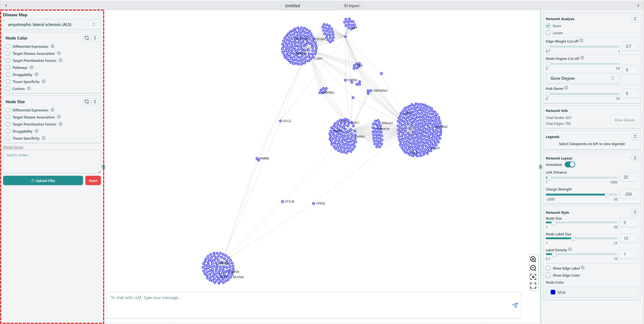Image resolution: width=644 pixels, height=324 pixels.
Task: Click the Export option at the top
Action: click(x=352, y=5)
